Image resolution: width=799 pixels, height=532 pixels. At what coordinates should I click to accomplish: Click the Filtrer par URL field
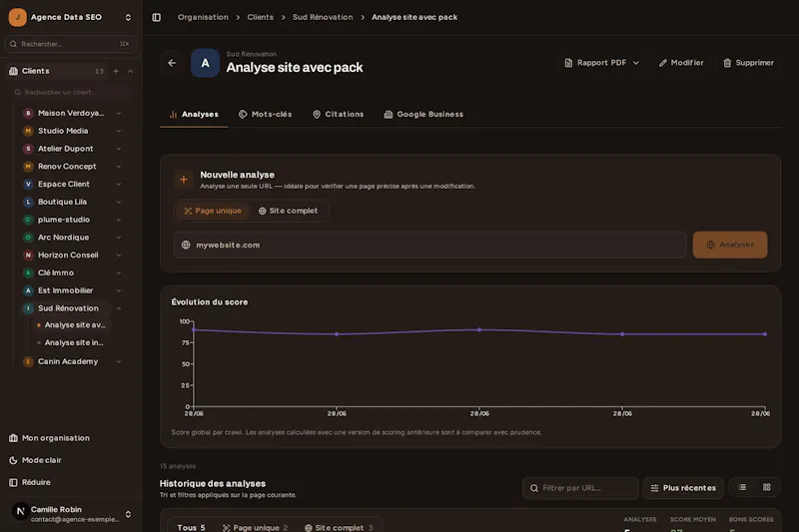pos(580,488)
